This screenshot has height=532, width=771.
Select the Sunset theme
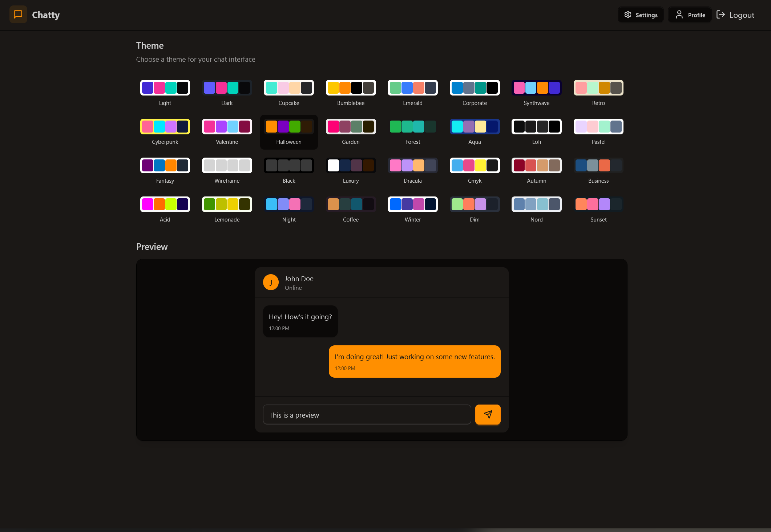[598, 210]
